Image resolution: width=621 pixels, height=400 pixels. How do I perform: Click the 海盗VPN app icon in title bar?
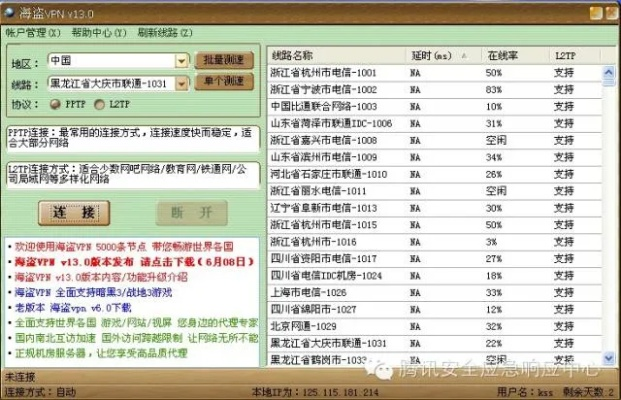tap(9, 11)
